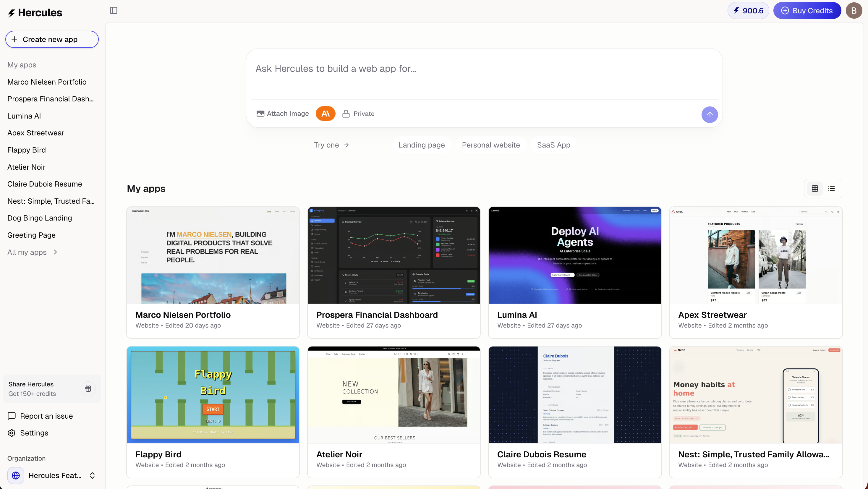Open Lumina AI in sidebar
Screen dimensions: 868x489
pos(24,116)
